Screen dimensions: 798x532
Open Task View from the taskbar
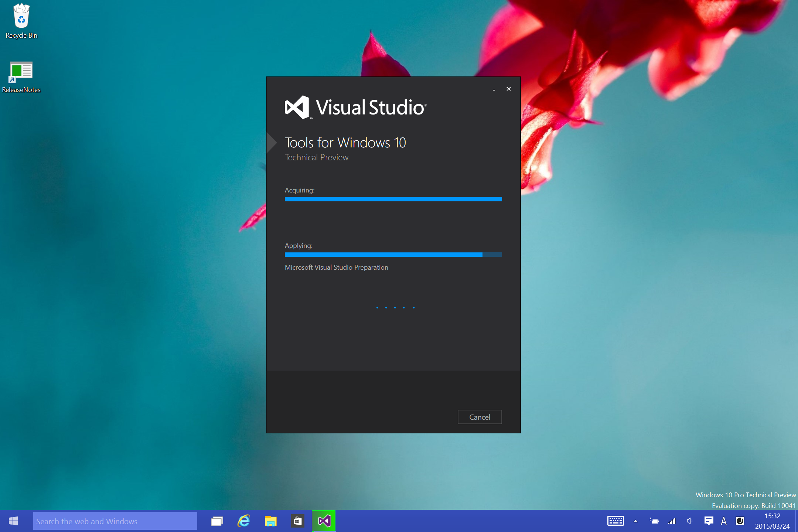pos(216,521)
